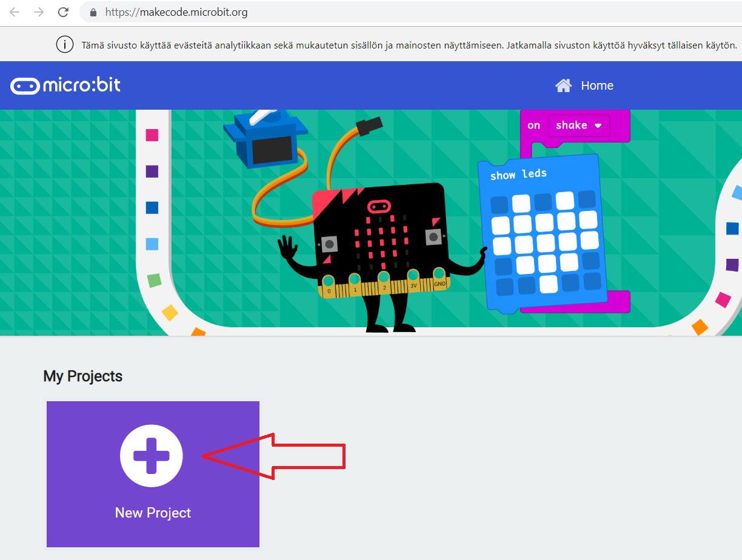Click the pink square on the left track
Image resolution: width=742 pixels, height=560 pixels.
pos(152,135)
